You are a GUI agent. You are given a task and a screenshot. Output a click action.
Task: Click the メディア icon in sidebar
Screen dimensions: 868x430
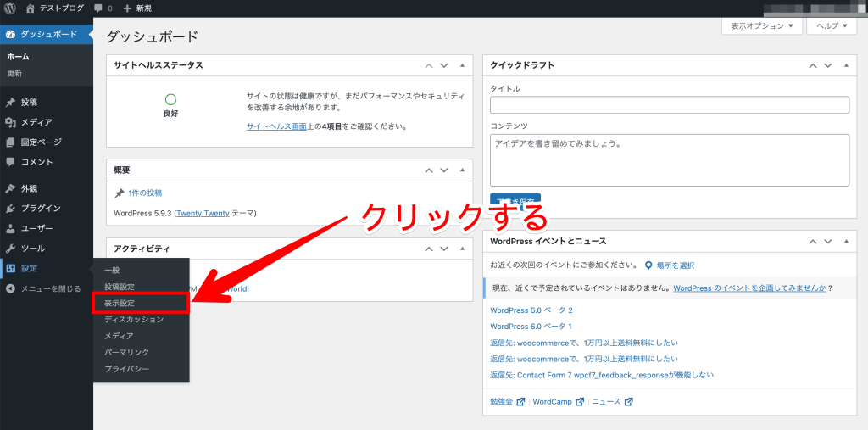click(x=10, y=122)
